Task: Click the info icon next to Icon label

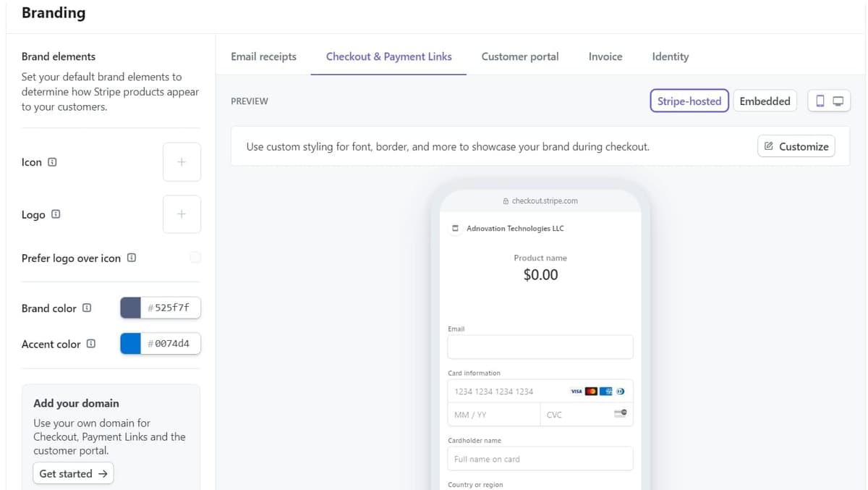Action: tap(52, 162)
